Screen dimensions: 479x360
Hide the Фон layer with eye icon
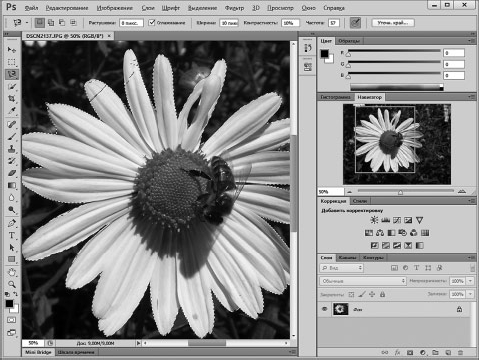click(x=325, y=309)
